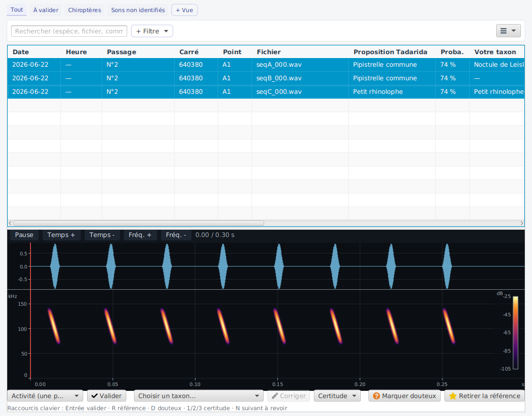Click the right arrow of the horizontal scrollbar
This screenshot has height=416, width=532.
(x=521, y=223)
